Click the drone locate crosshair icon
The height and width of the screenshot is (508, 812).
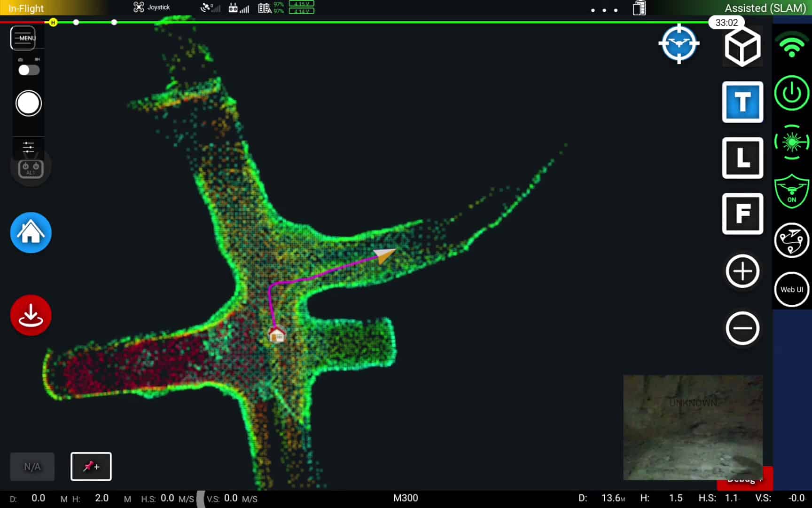pos(679,43)
